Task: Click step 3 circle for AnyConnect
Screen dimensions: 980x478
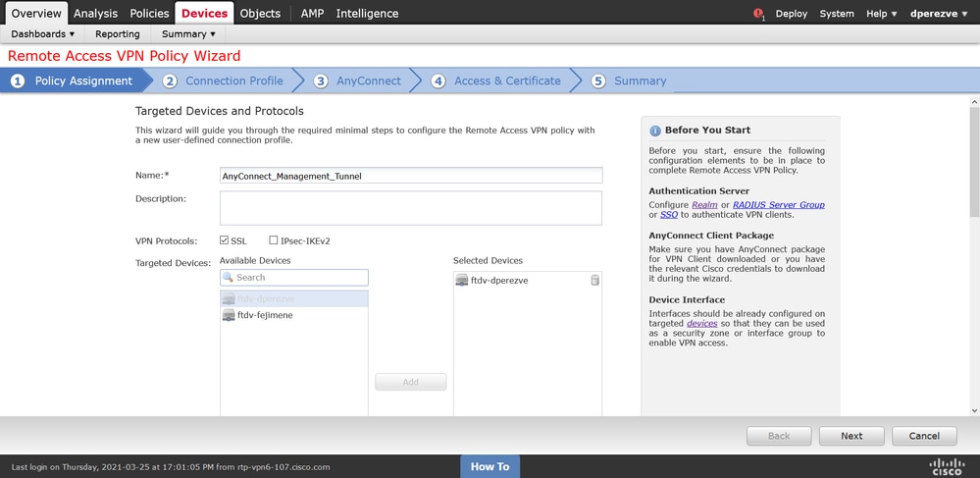Action: (321, 80)
